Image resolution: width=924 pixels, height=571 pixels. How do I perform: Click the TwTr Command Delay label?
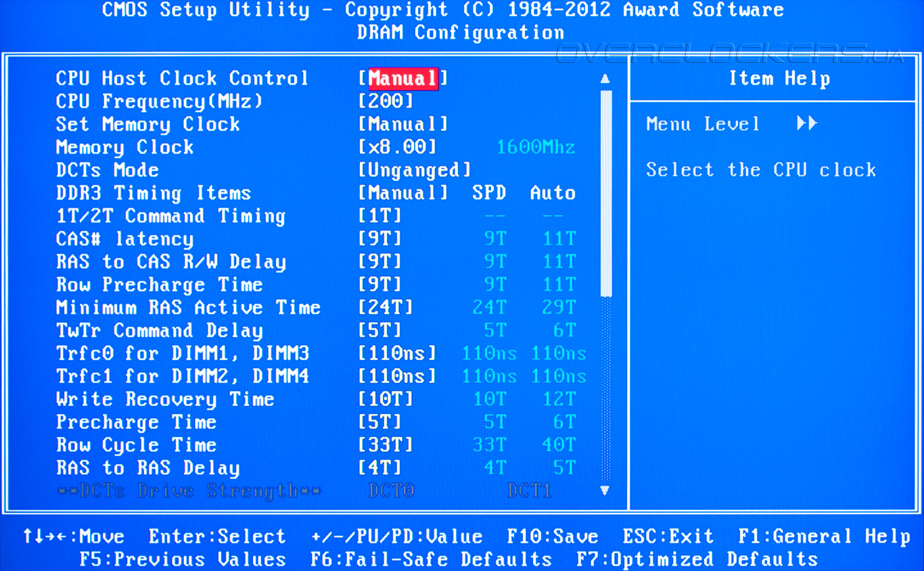(x=159, y=332)
